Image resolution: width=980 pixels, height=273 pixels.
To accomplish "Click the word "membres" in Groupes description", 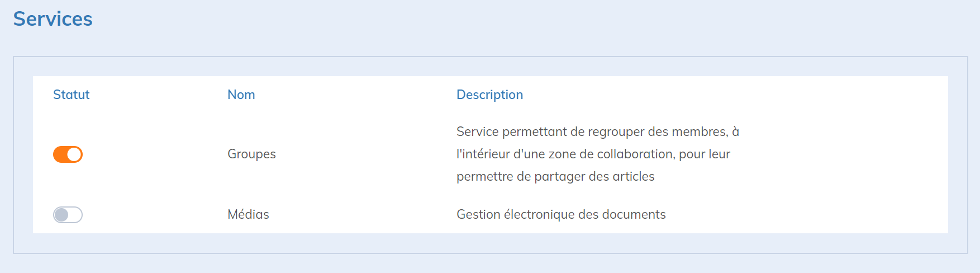I will [700, 131].
